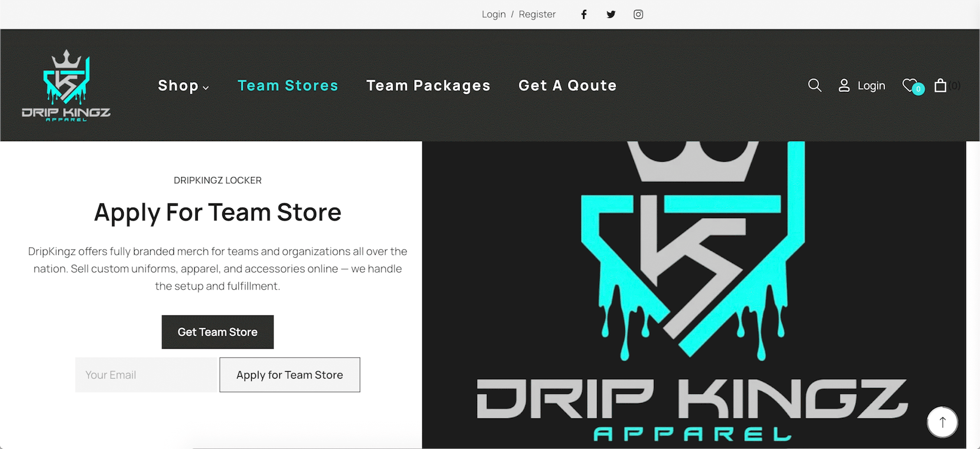Open the Instagram profile icon

point(638,14)
